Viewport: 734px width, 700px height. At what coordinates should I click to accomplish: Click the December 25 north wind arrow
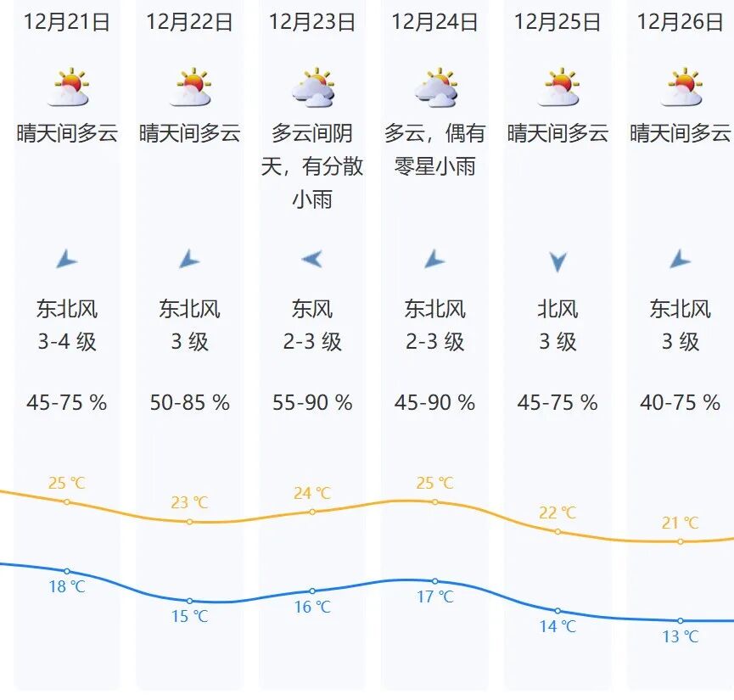pyautogui.click(x=558, y=261)
